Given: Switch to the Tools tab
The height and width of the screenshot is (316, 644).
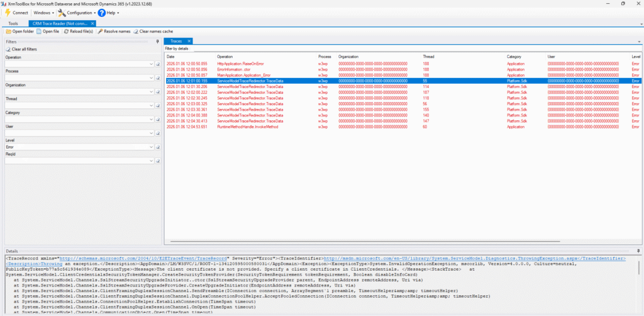Looking at the screenshot, I should coord(13,23).
